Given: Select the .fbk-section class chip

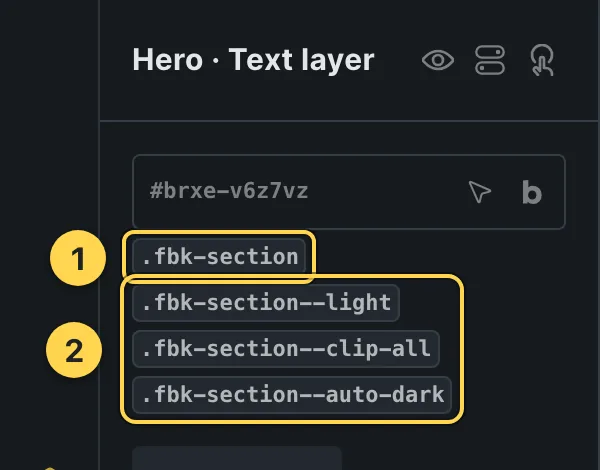Looking at the screenshot, I should (219, 256).
